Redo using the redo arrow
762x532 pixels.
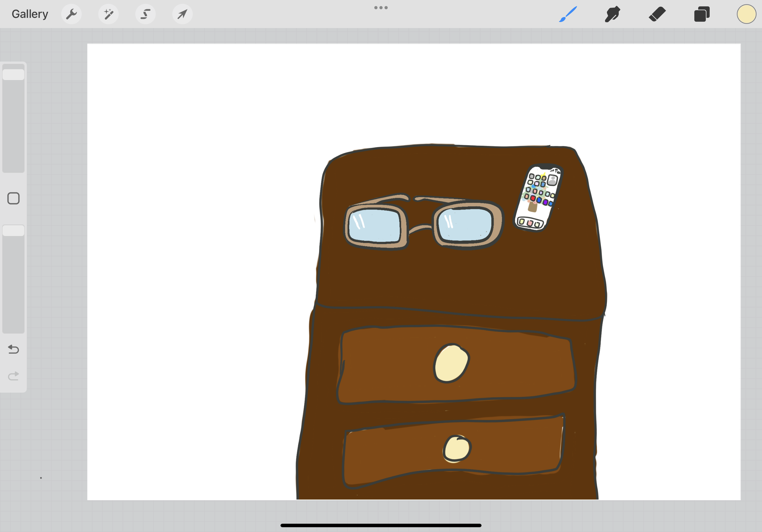pyautogui.click(x=13, y=376)
